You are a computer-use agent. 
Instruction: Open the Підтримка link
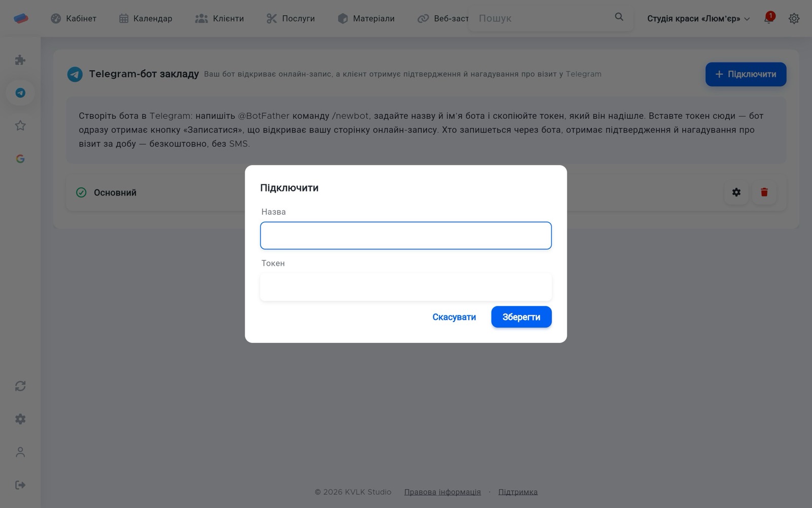(518, 492)
